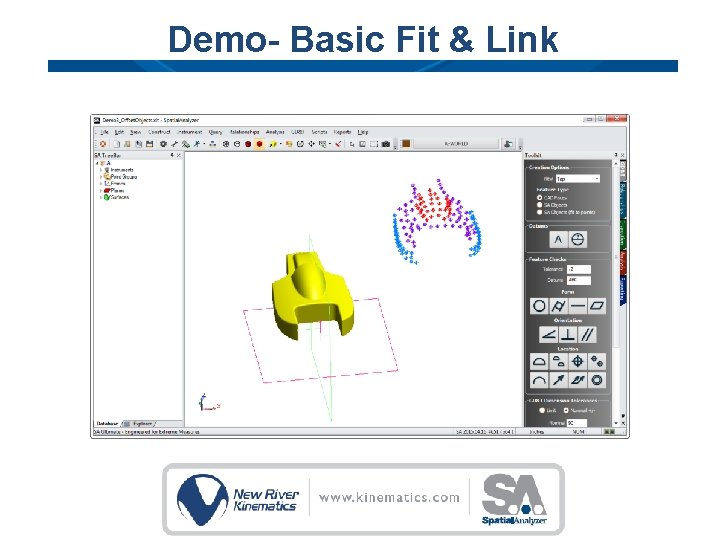Click the Datum 'A' creation button
The width and height of the screenshot is (720, 540).
(x=558, y=239)
